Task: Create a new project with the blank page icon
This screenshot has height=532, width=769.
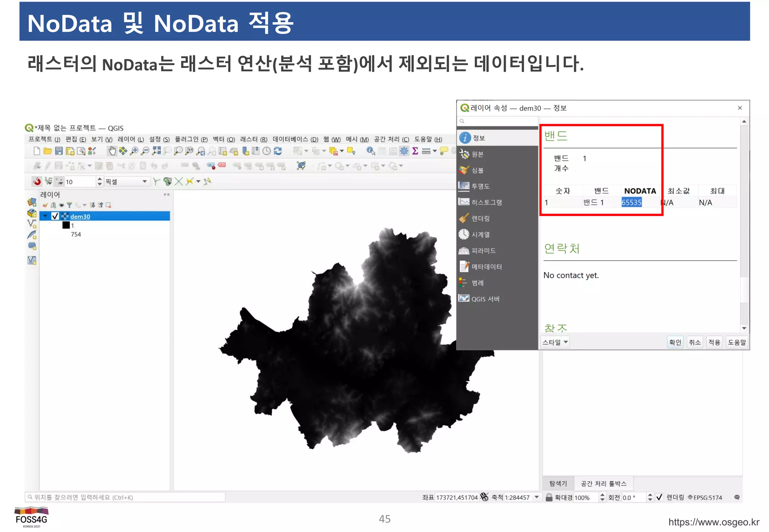Action: [x=37, y=151]
